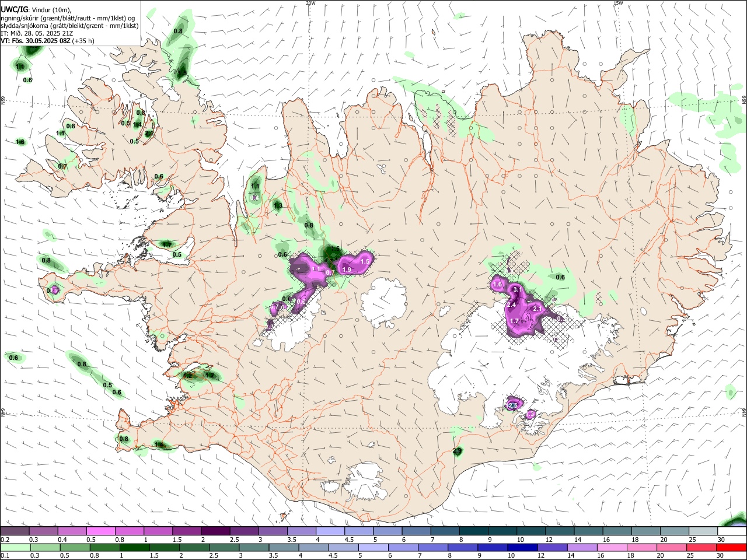Click the navy blue 10–12 rain scale swatch
The image size is (747, 560).
click(x=522, y=547)
